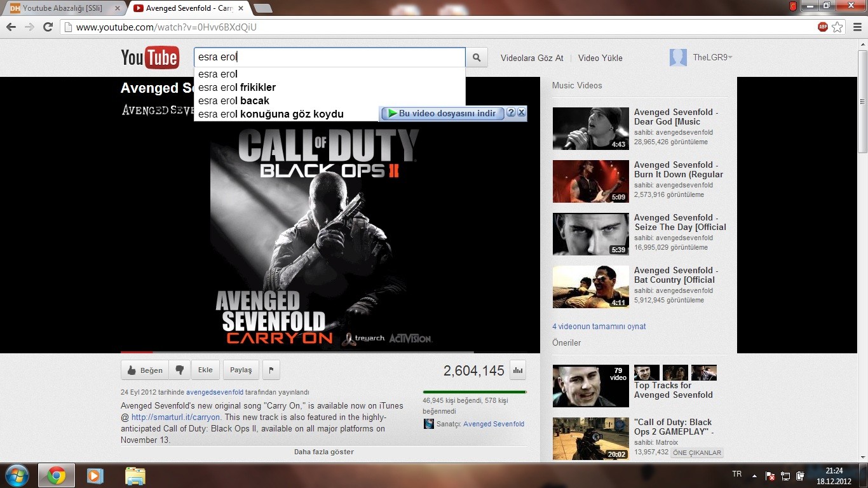Click the magnifier search button
This screenshot has width=868, height=488.
pyautogui.click(x=477, y=57)
